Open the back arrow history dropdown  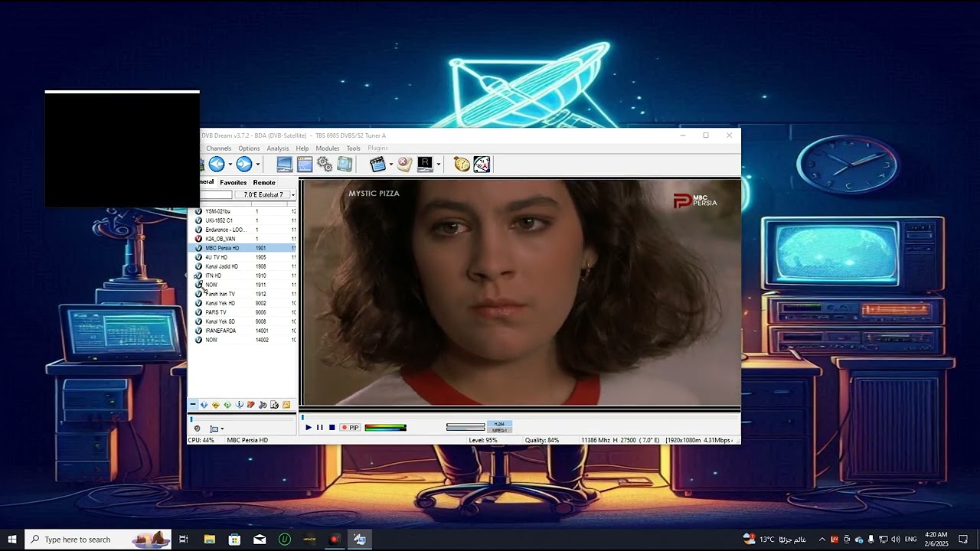point(230,165)
